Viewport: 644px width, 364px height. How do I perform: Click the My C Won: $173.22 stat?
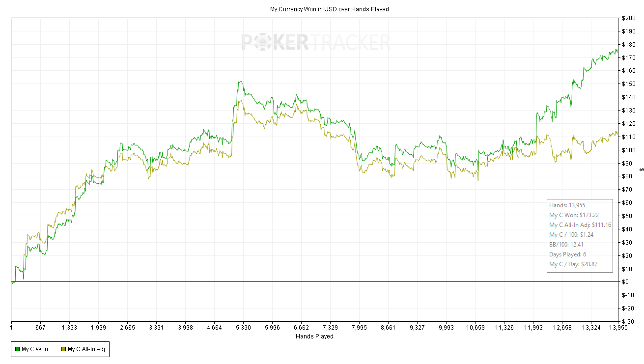pos(574,215)
